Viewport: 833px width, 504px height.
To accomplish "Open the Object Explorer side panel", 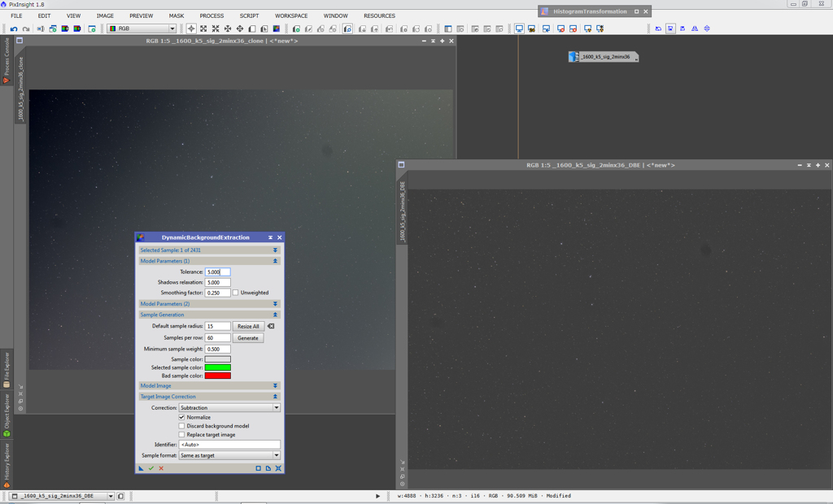I will [x=7, y=415].
